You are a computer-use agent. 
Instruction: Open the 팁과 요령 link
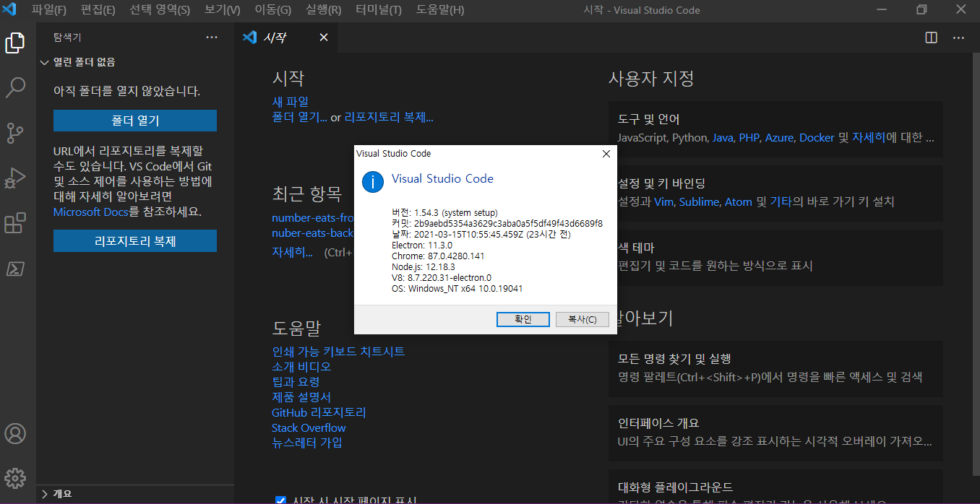click(296, 382)
